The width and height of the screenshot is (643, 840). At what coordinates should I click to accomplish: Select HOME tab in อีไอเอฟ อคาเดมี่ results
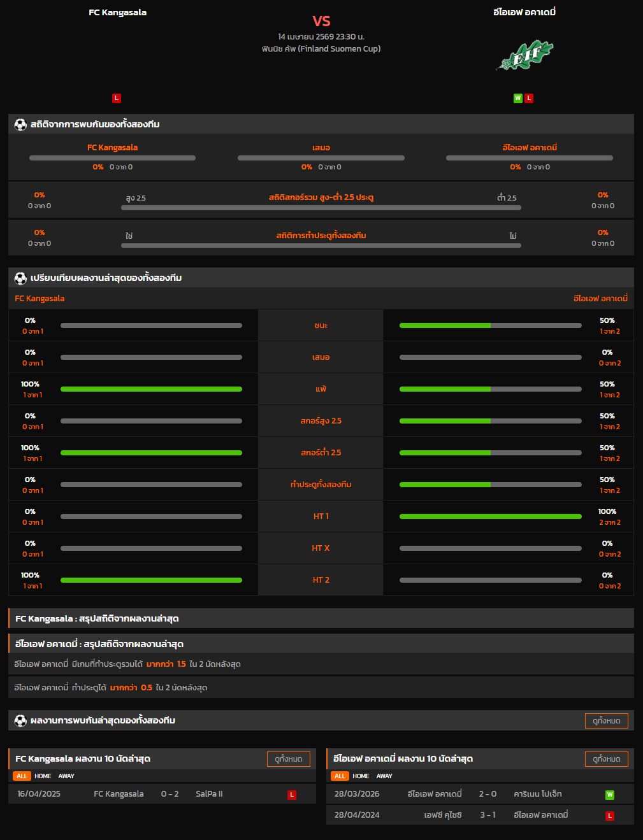point(361,776)
